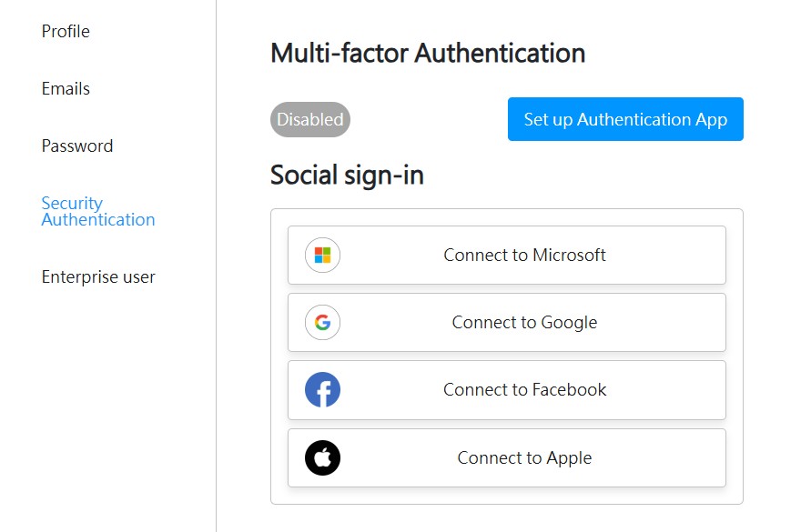
Task: Click the Google logo icon
Action: tap(322, 323)
